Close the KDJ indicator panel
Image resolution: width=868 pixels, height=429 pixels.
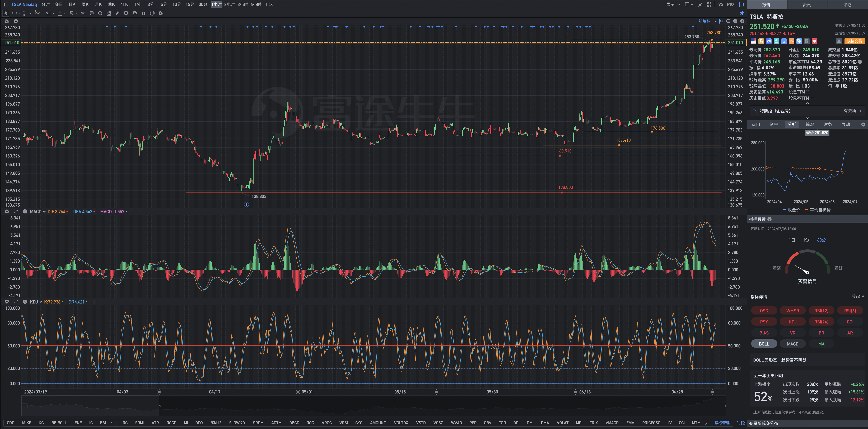[25, 302]
